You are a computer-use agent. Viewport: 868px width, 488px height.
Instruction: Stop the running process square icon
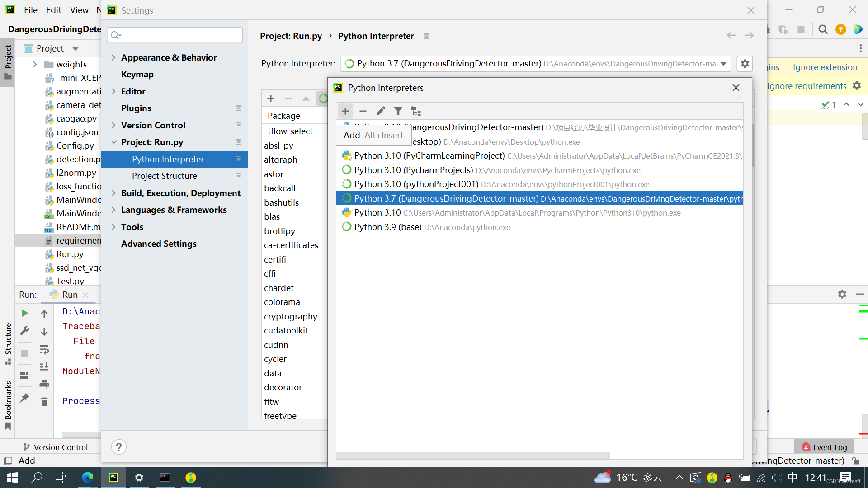[x=25, y=353]
